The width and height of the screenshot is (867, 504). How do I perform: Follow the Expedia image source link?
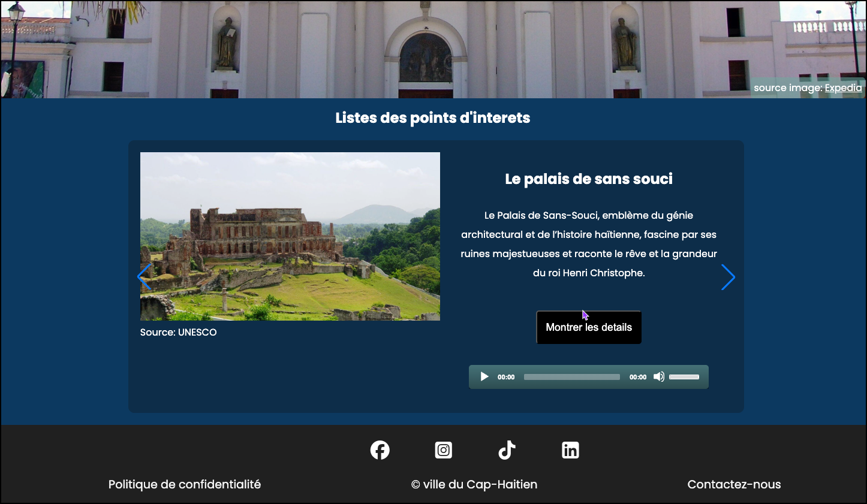(843, 88)
